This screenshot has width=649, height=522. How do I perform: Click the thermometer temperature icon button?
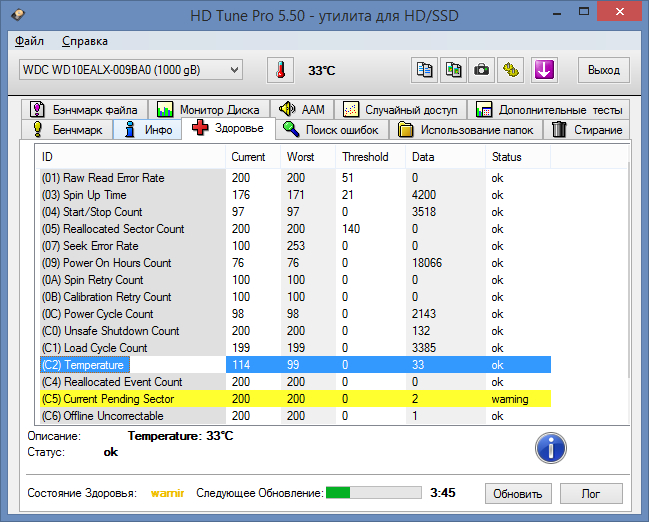pos(281,70)
